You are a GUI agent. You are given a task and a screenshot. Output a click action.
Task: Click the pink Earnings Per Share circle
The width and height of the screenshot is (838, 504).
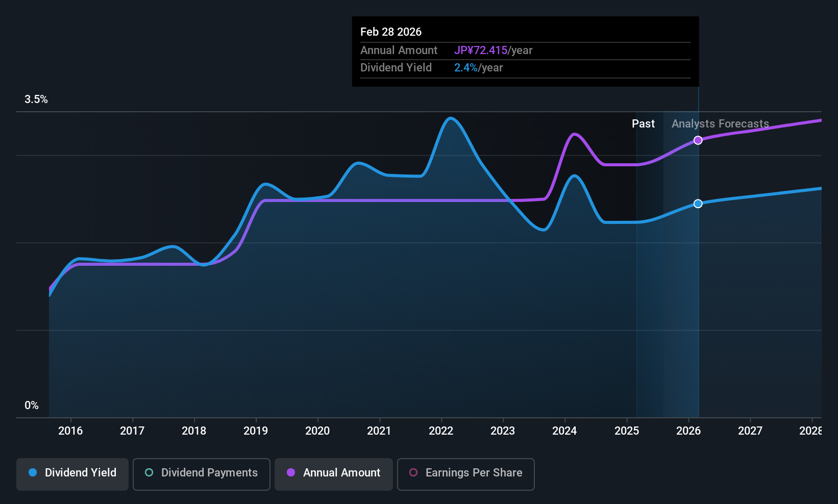[413, 472]
